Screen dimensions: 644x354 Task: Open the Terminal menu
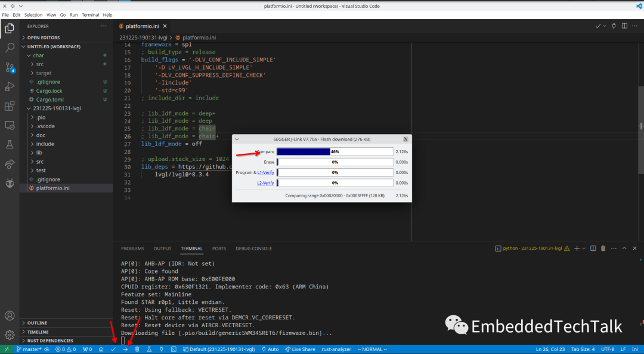90,14
